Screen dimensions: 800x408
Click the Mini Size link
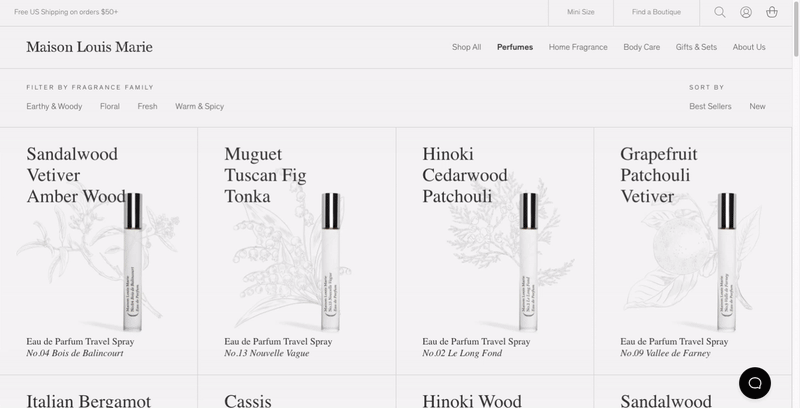pos(581,12)
